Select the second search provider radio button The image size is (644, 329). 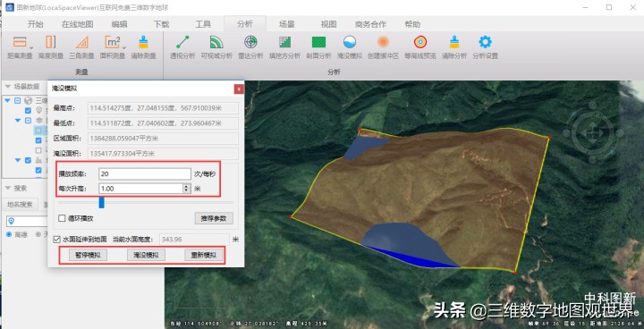[38, 234]
